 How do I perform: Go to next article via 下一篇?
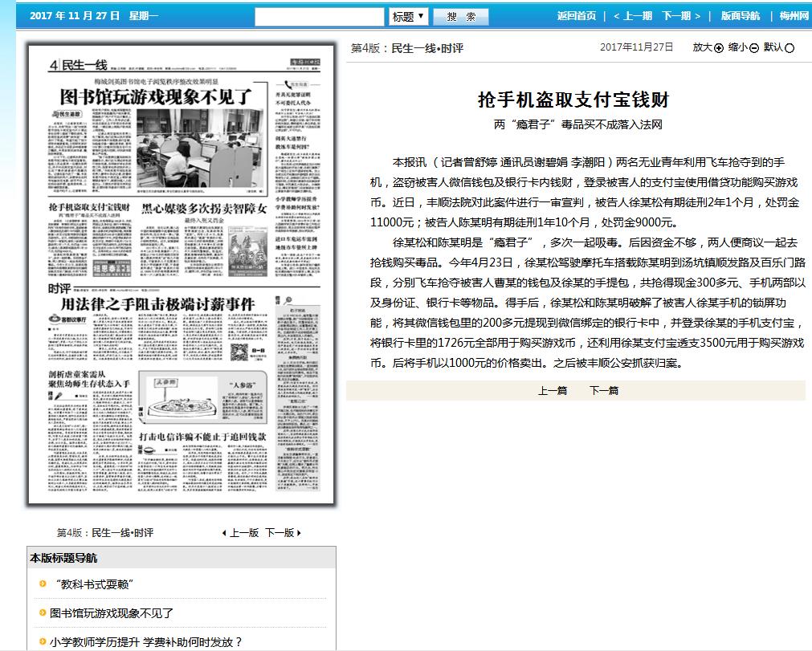(x=604, y=391)
